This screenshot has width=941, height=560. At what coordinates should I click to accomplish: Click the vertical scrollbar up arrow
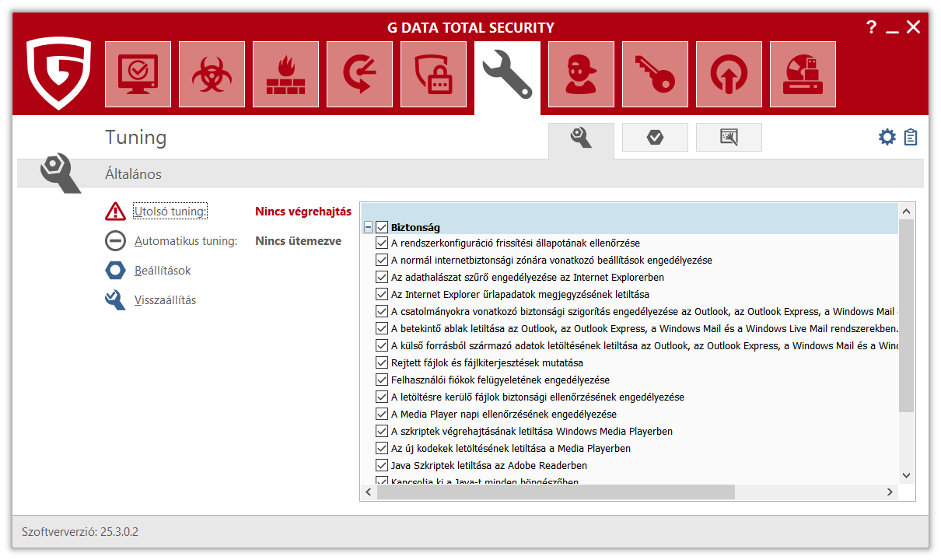pyautogui.click(x=906, y=212)
